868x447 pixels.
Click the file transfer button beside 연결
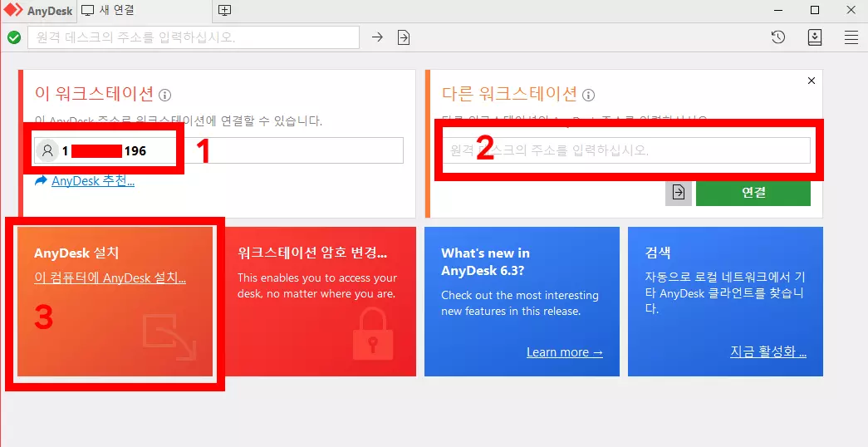click(678, 192)
